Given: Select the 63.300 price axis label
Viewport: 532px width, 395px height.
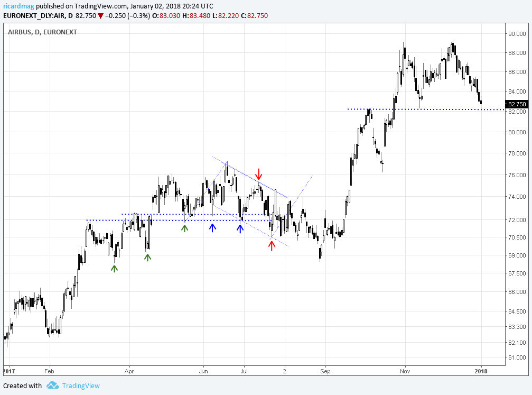Looking at the screenshot, I should (517, 327).
